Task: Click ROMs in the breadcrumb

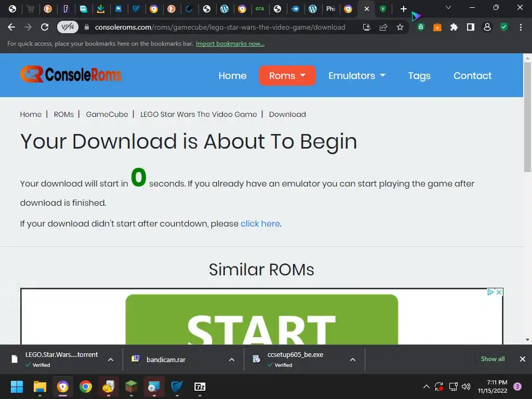Action: pyautogui.click(x=63, y=114)
